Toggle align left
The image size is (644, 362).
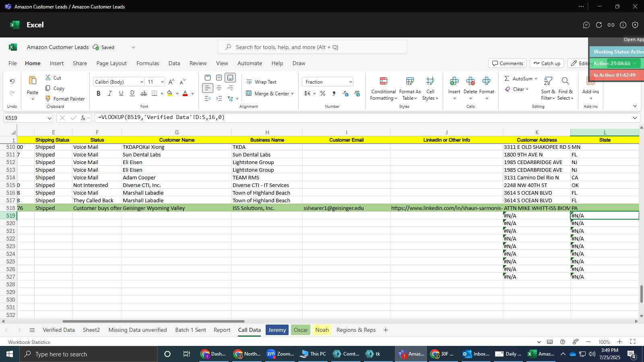pyautogui.click(x=207, y=88)
